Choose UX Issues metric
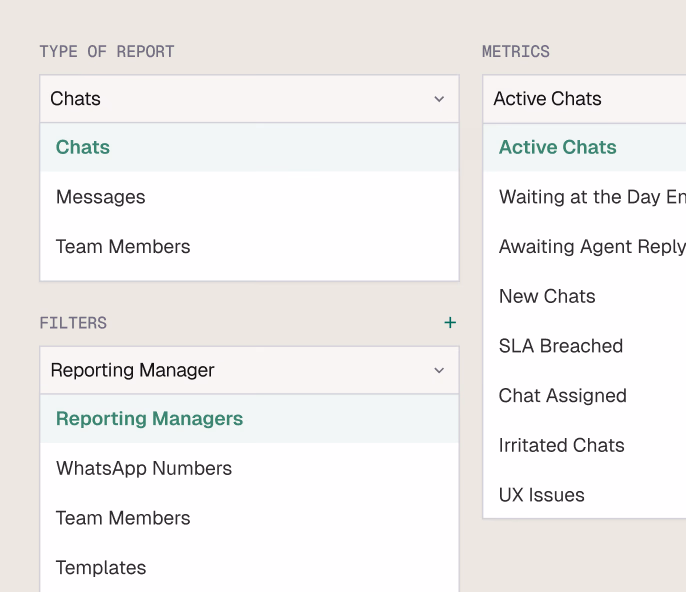This screenshot has height=592, width=686. (x=542, y=495)
